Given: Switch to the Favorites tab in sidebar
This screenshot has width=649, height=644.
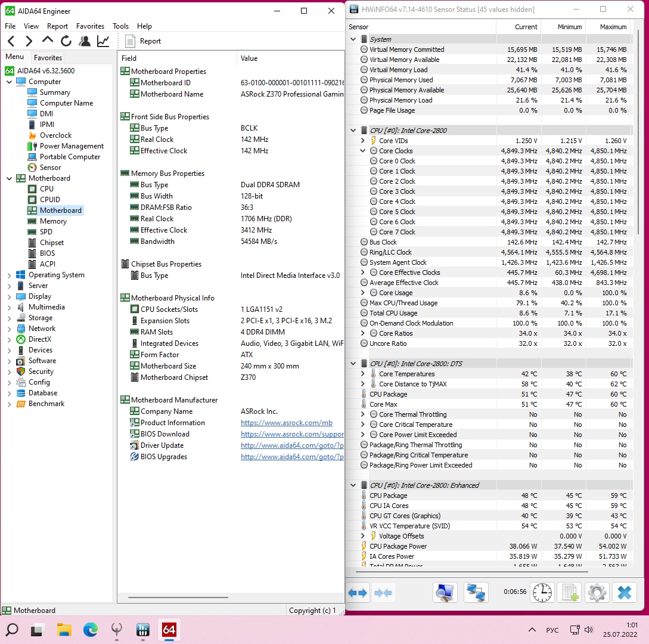Looking at the screenshot, I should tap(48, 58).
